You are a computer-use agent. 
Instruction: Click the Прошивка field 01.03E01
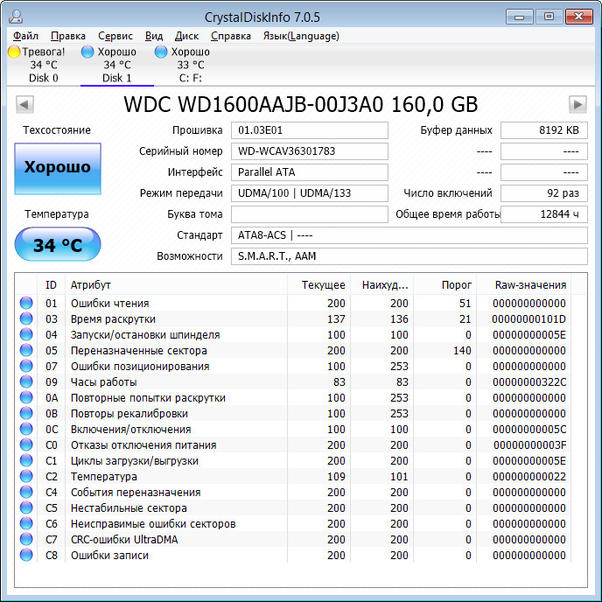point(309,130)
